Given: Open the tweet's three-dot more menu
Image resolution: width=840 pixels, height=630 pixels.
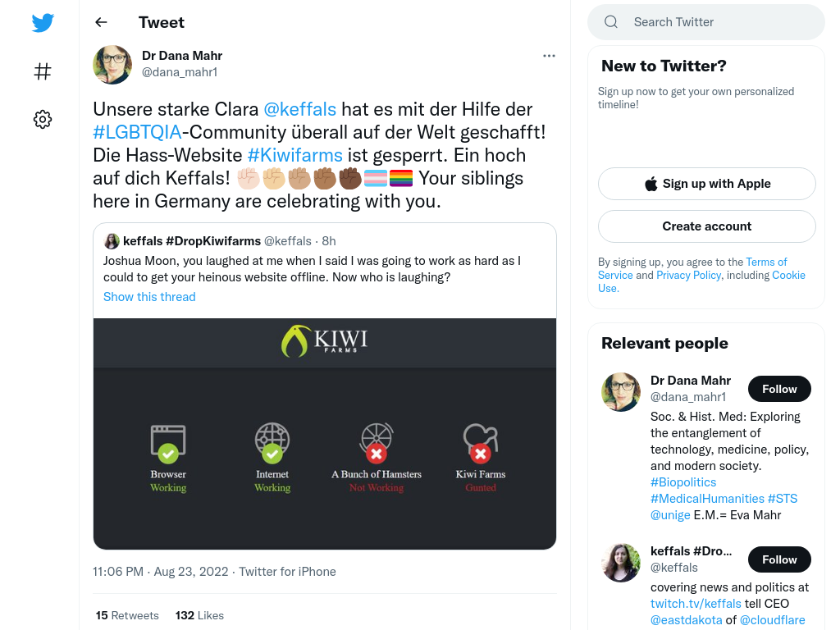Looking at the screenshot, I should click(549, 56).
